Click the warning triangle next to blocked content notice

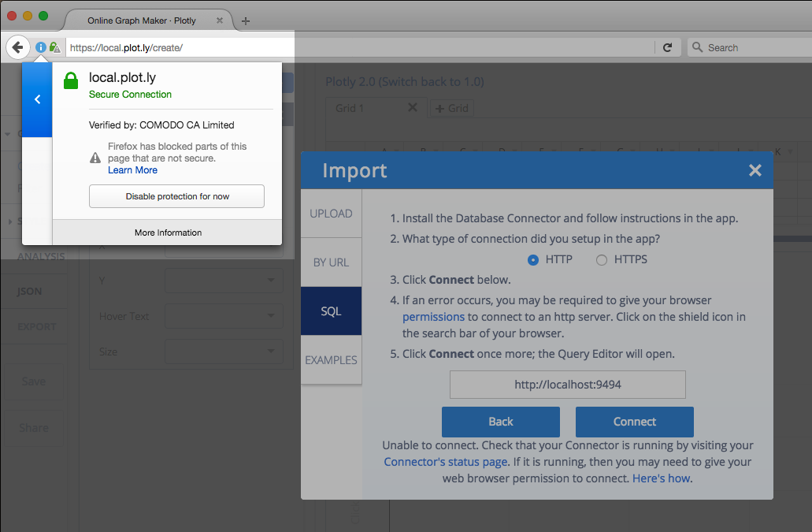[95, 158]
